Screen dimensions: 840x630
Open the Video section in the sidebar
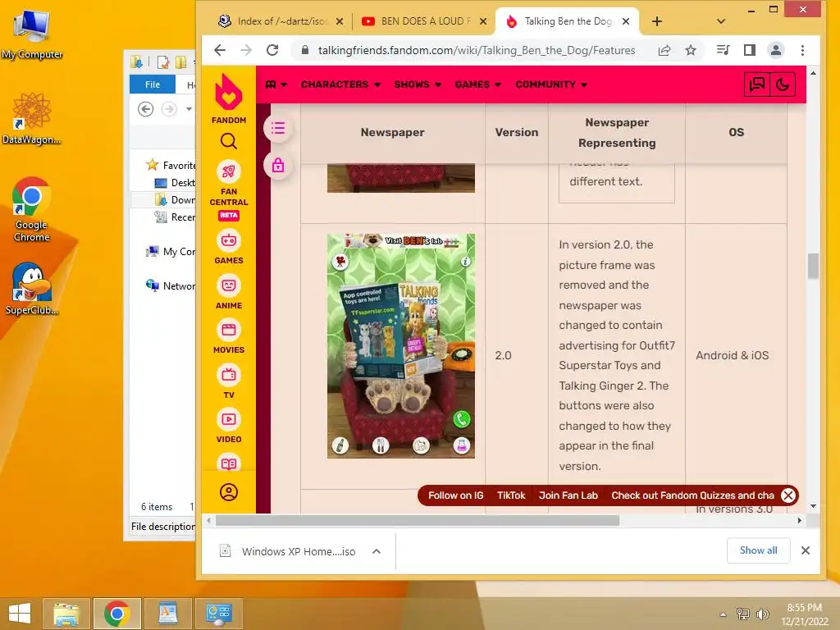coord(229,426)
